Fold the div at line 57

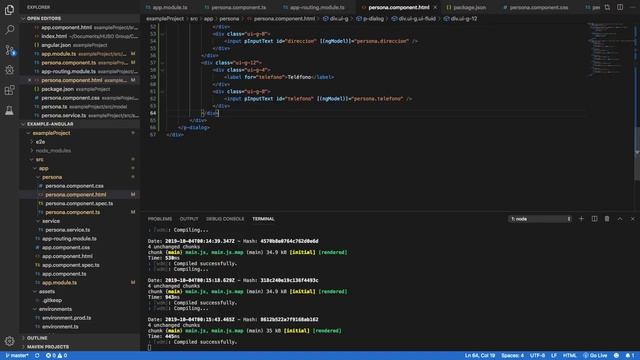point(162,63)
